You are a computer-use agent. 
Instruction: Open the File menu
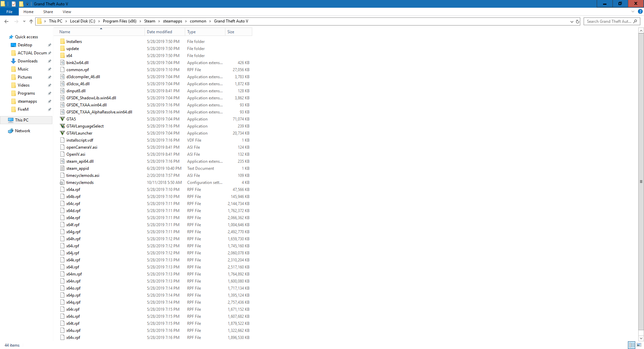pyautogui.click(x=9, y=12)
